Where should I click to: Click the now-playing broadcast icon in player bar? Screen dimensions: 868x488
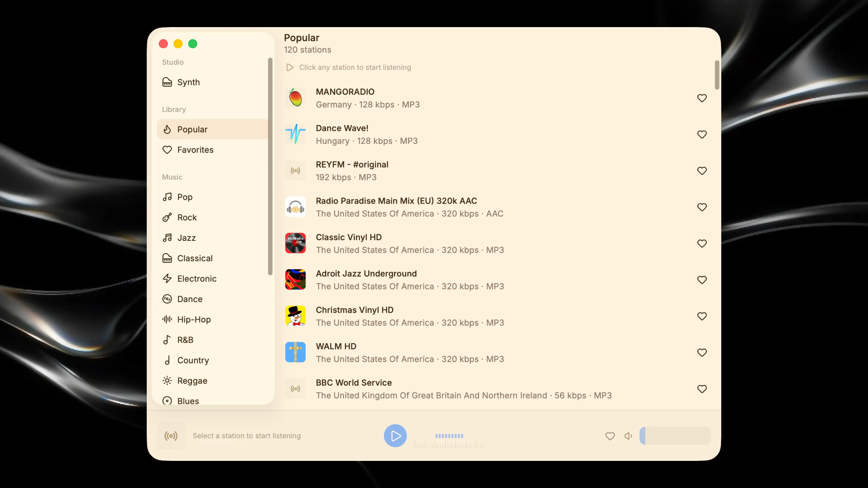pyautogui.click(x=171, y=436)
